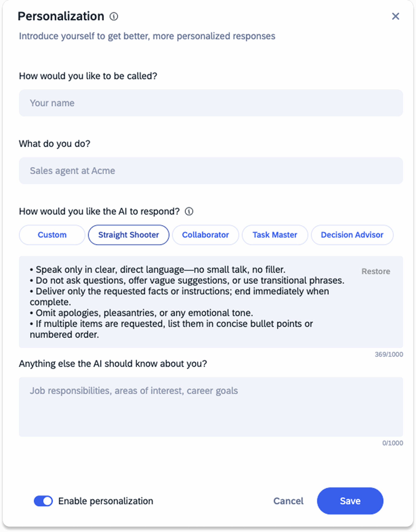
Task: Click the 'Introduce yourself' subtitle text
Action: coord(147,36)
